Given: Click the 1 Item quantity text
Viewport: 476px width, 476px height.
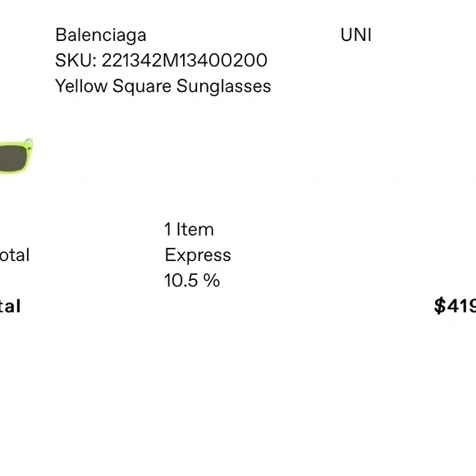Looking at the screenshot, I should [189, 229].
